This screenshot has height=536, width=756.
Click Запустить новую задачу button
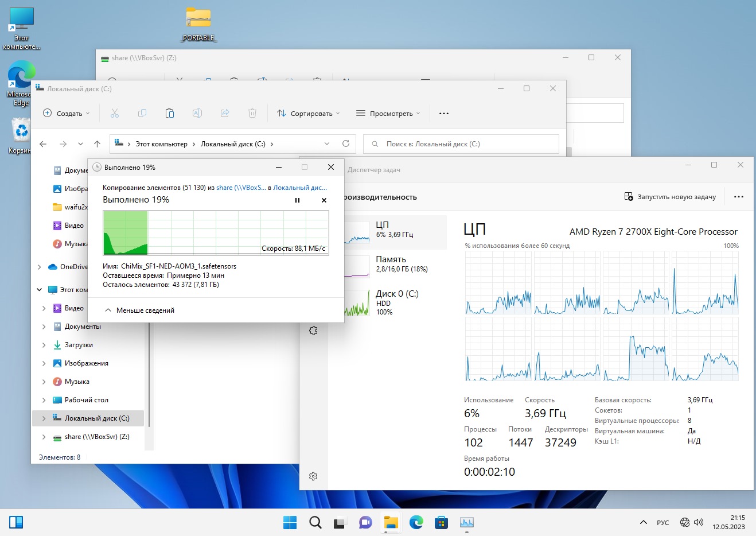(670, 197)
